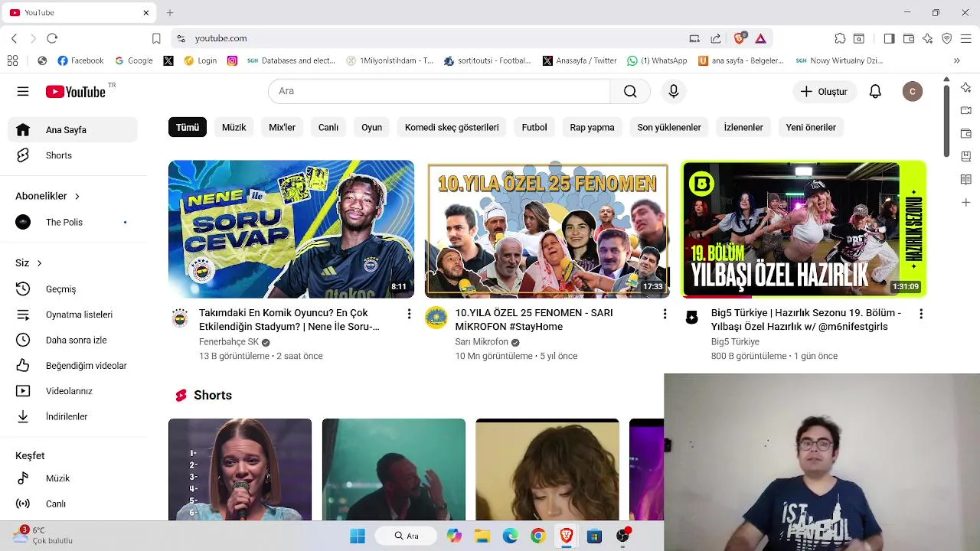This screenshot has width=980, height=551.
Task: Open the account avatar menu
Action: click(x=912, y=91)
